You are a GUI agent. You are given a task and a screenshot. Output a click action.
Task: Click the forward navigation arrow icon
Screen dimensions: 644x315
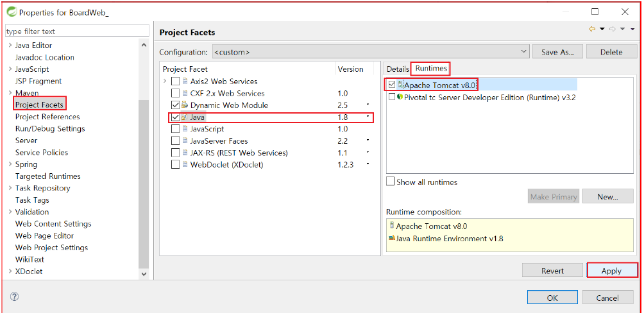(613, 29)
